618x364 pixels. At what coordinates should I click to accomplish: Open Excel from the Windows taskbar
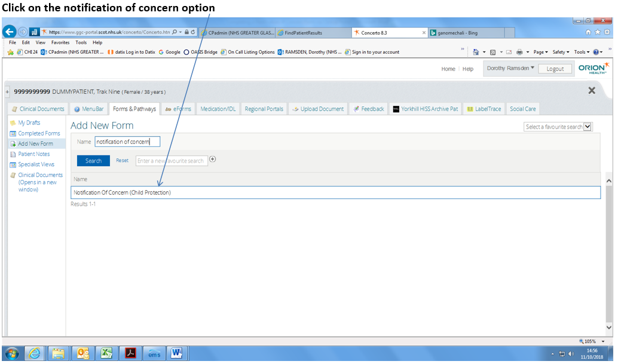[106, 353]
